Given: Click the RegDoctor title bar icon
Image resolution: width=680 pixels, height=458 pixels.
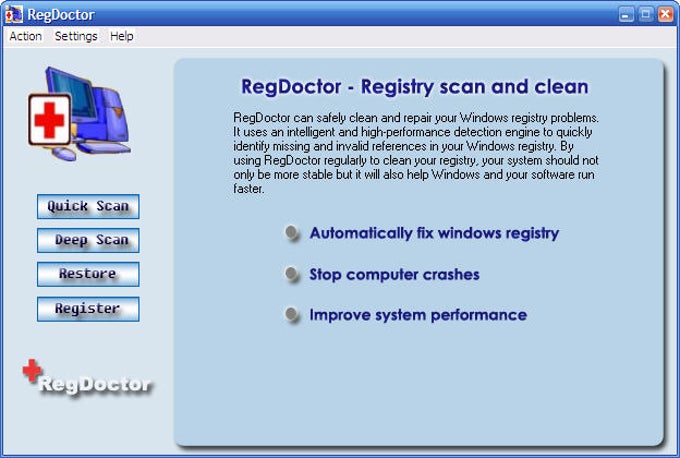Looking at the screenshot, I should [x=13, y=14].
